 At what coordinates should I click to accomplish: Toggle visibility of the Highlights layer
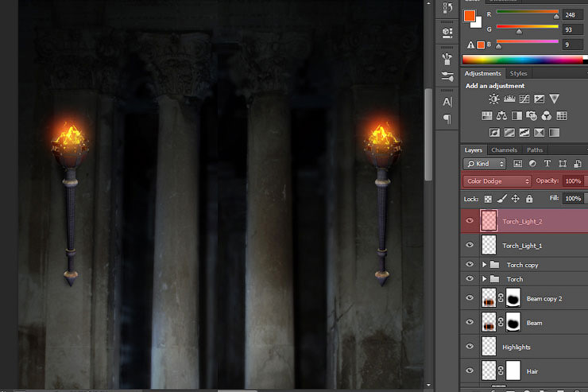[x=470, y=347]
